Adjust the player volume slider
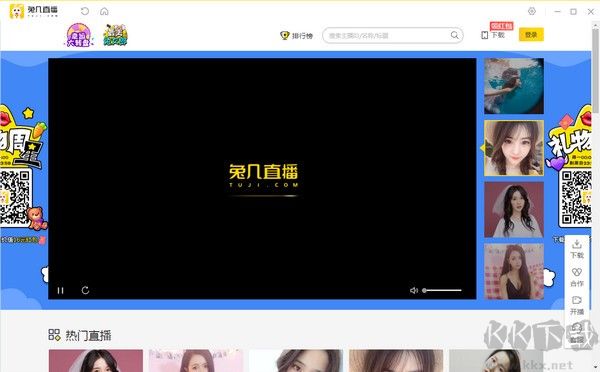 tap(442, 290)
